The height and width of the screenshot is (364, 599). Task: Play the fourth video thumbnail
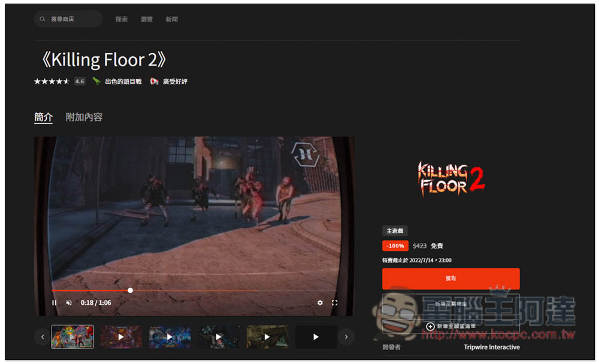(x=219, y=336)
